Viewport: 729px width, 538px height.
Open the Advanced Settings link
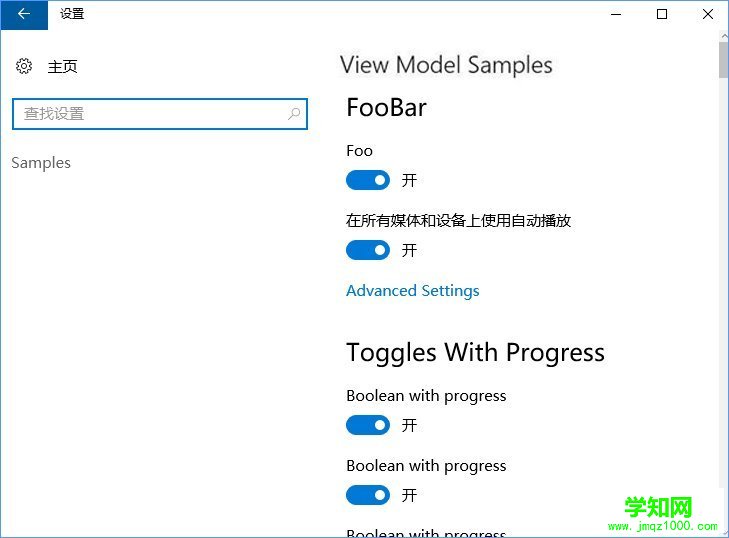pyautogui.click(x=412, y=291)
